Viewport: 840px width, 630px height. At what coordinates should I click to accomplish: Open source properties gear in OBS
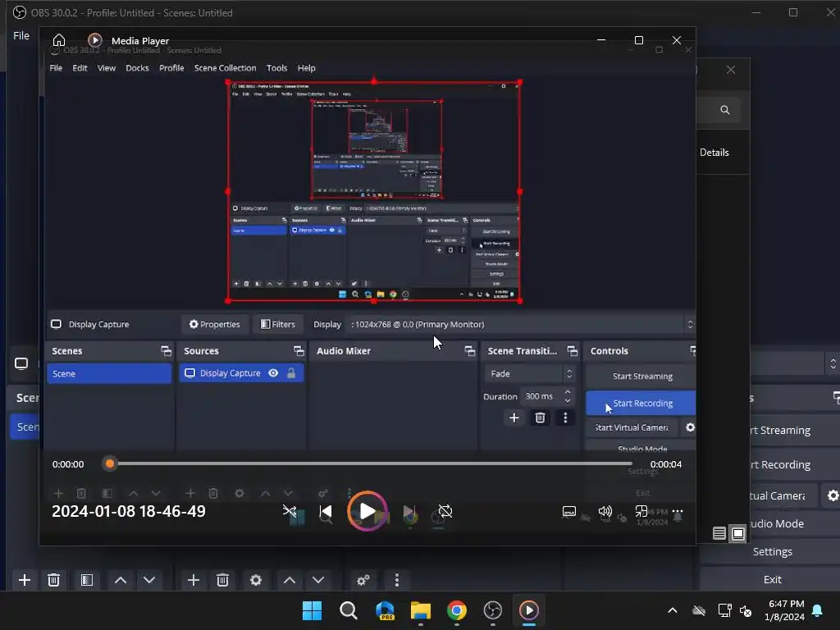click(256, 580)
